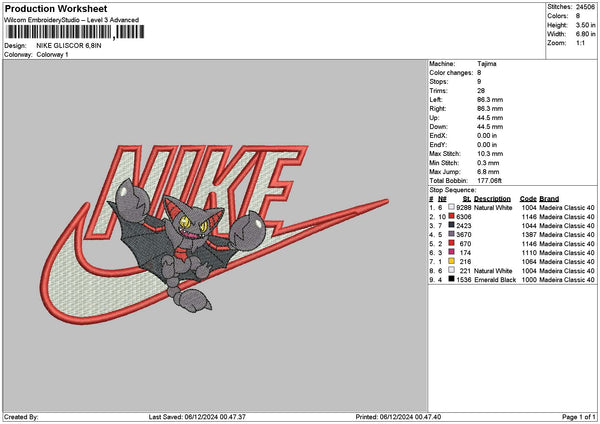The height and width of the screenshot is (424, 600).
Task: Click the Brand column header
Action: [549, 199]
